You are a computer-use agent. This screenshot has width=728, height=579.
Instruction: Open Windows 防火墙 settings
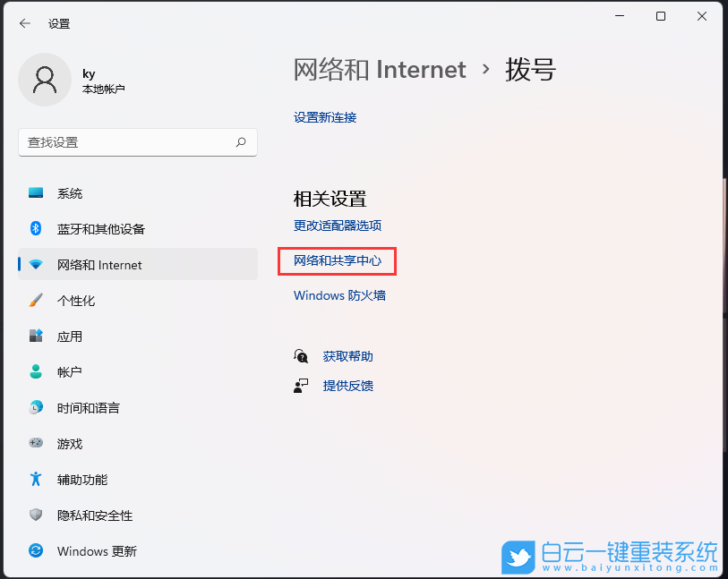pyautogui.click(x=340, y=294)
